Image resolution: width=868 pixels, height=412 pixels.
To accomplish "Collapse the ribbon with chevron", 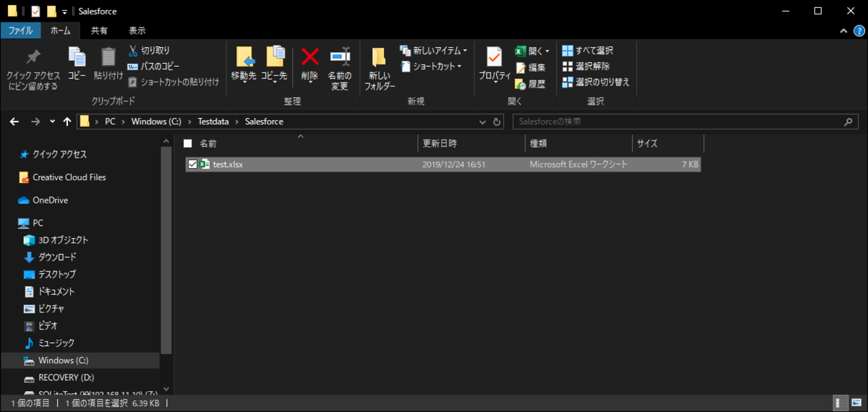I will [x=843, y=30].
